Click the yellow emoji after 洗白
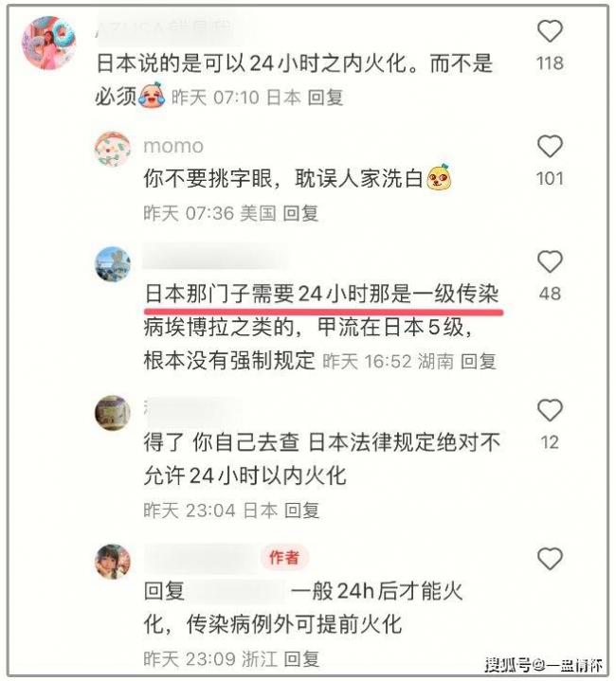The height and width of the screenshot is (681, 616). point(439,177)
